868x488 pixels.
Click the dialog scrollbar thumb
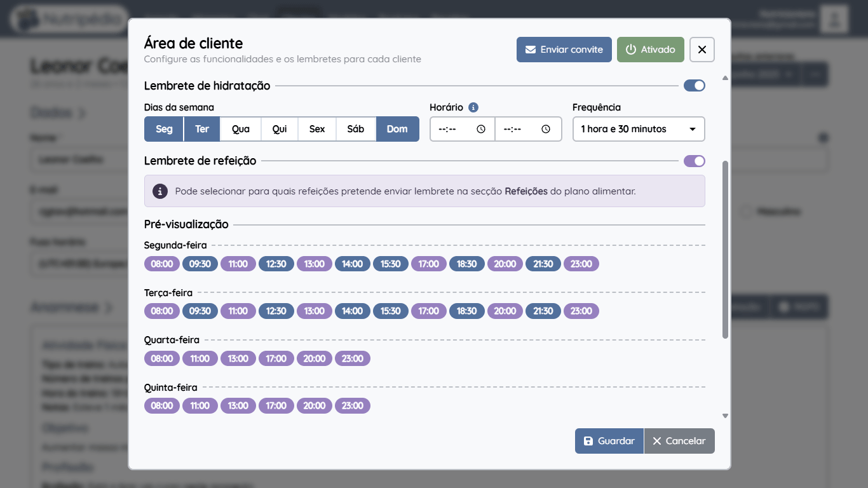coord(726,249)
